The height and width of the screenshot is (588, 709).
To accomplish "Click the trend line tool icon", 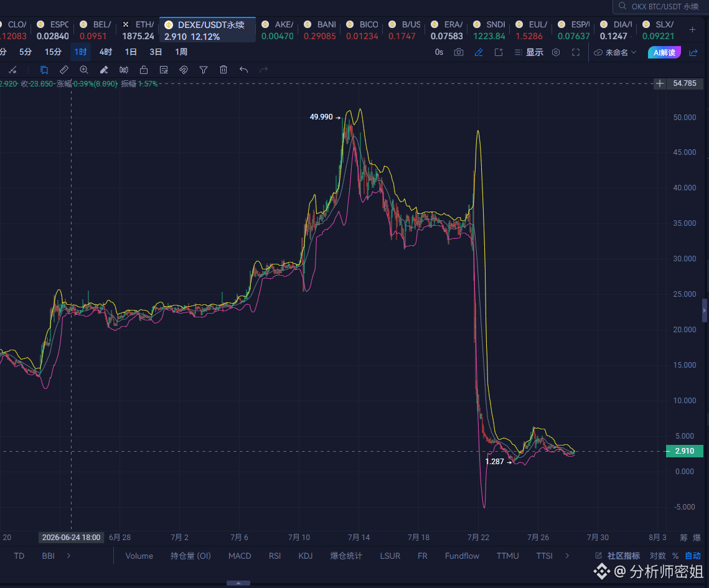I will click(x=12, y=70).
